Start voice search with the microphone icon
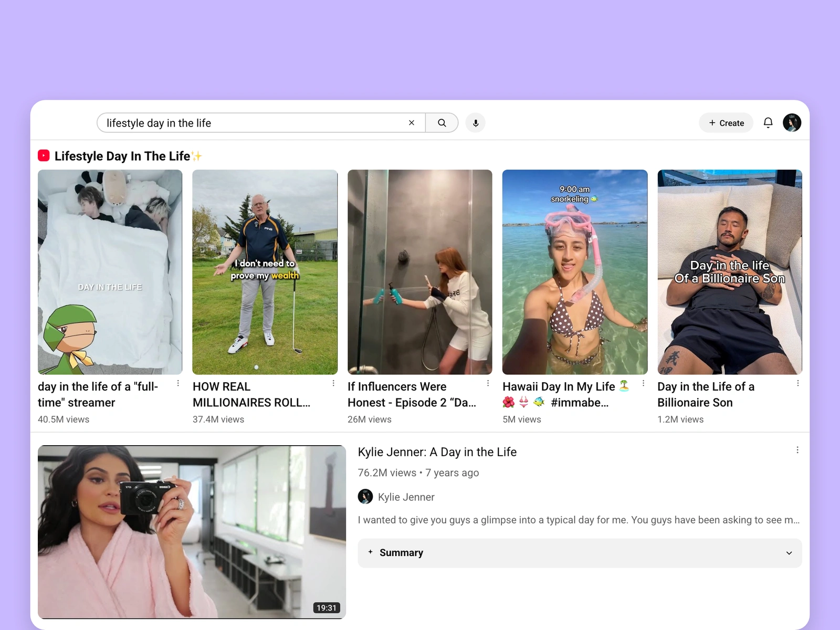This screenshot has height=630, width=840. coord(476,123)
